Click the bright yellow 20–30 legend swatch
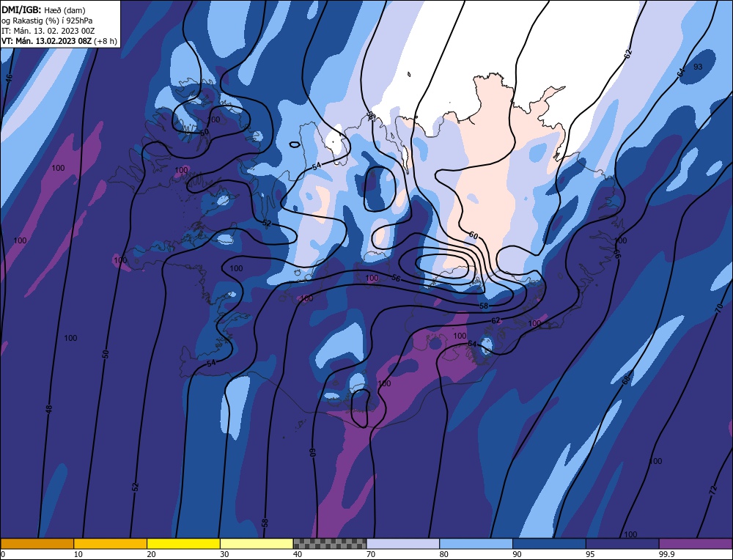The width and height of the screenshot is (733, 560). (183, 543)
